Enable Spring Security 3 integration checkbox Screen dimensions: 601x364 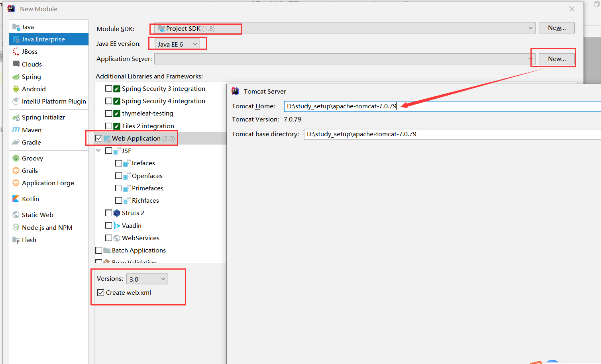coord(108,88)
